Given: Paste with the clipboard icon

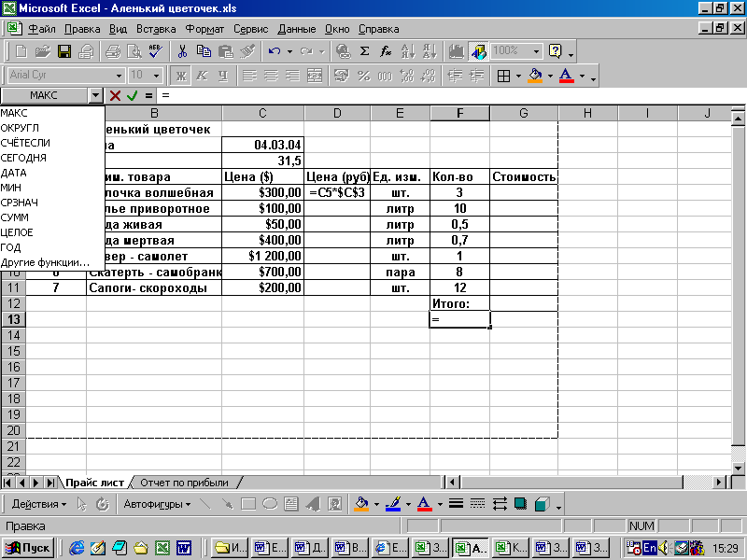Looking at the screenshot, I should coord(225,51).
